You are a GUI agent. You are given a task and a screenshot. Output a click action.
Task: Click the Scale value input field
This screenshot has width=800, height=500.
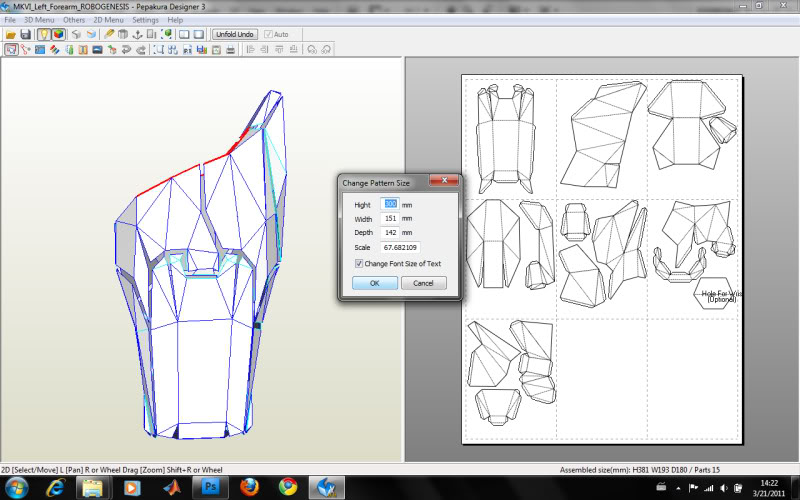tap(400, 246)
